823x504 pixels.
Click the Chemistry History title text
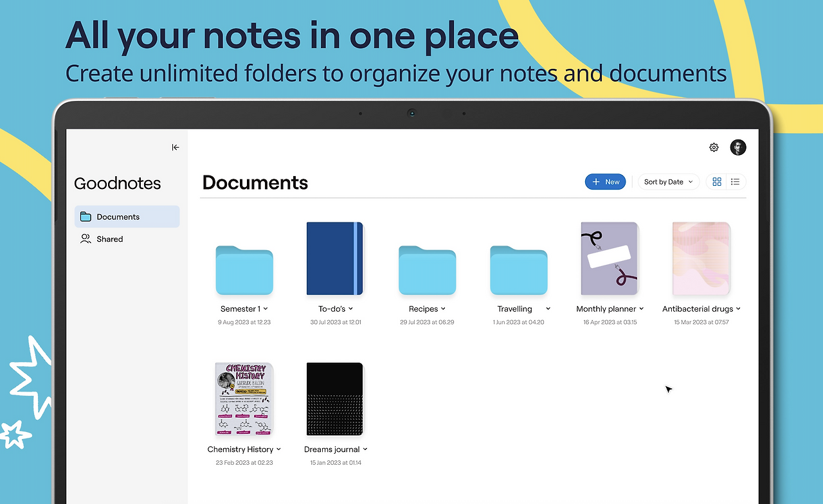point(240,449)
